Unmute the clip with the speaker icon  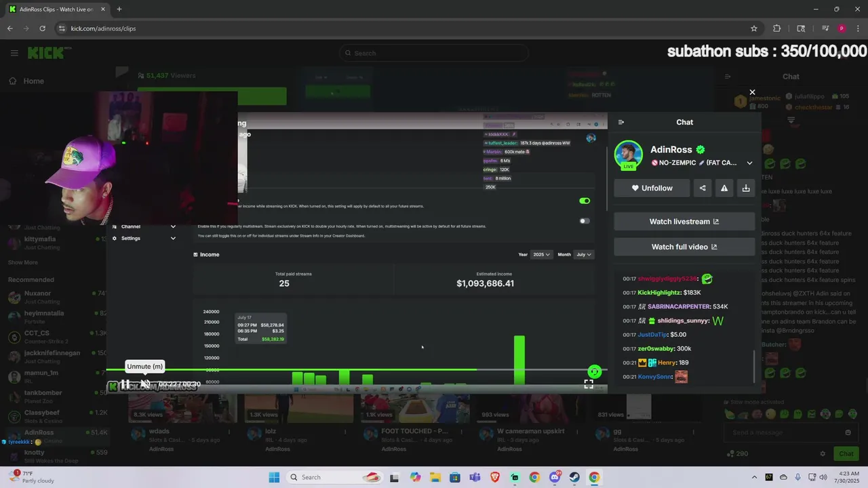(145, 384)
